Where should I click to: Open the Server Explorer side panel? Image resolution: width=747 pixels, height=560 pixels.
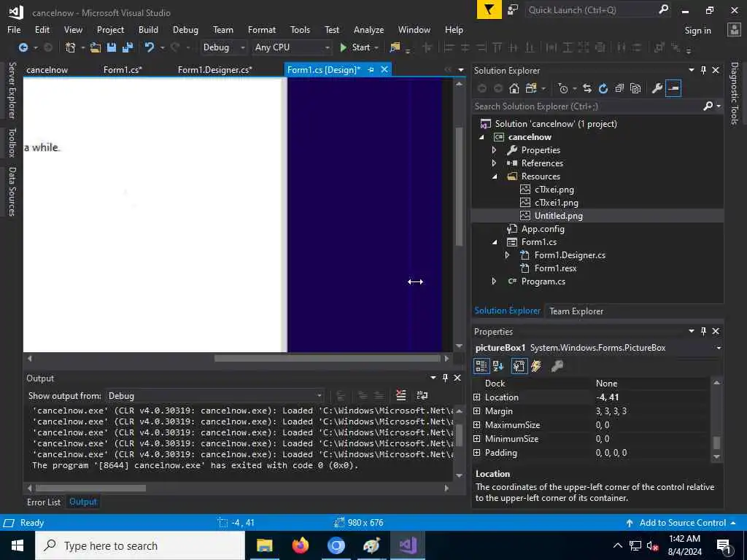(12, 90)
